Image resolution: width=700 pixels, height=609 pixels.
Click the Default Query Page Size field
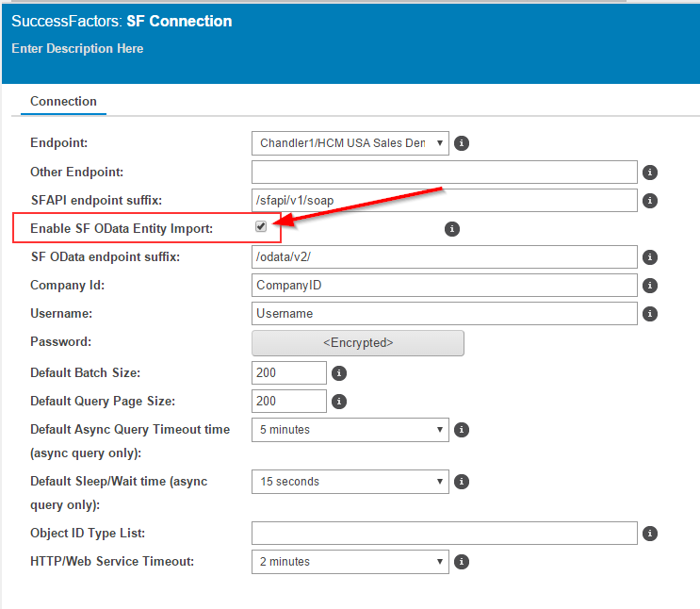click(289, 401)
